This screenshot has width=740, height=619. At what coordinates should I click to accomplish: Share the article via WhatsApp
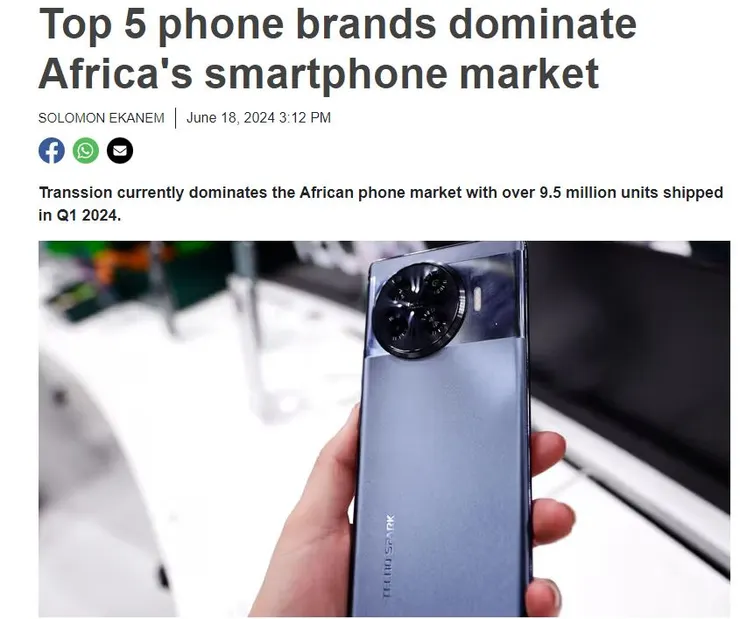[85, 151]
